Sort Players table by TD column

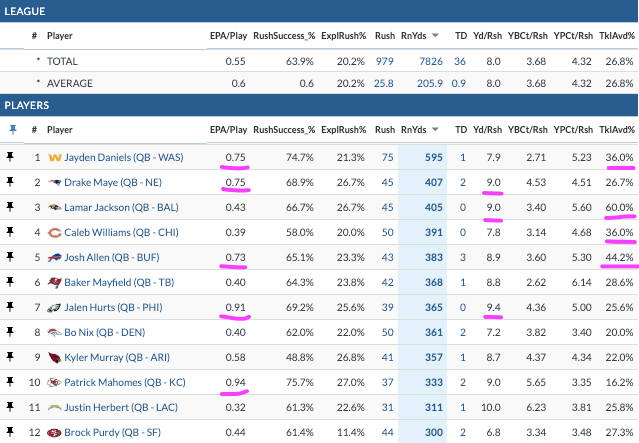461,130
